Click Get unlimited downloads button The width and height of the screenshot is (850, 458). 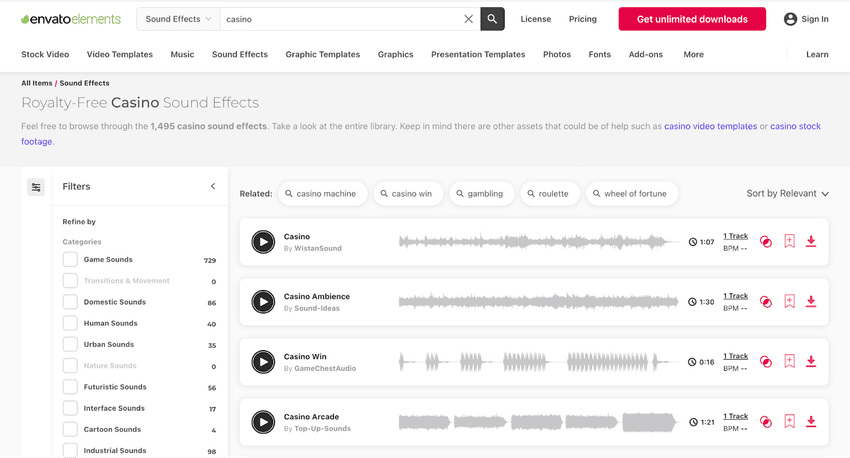click(x=692, y=19)
